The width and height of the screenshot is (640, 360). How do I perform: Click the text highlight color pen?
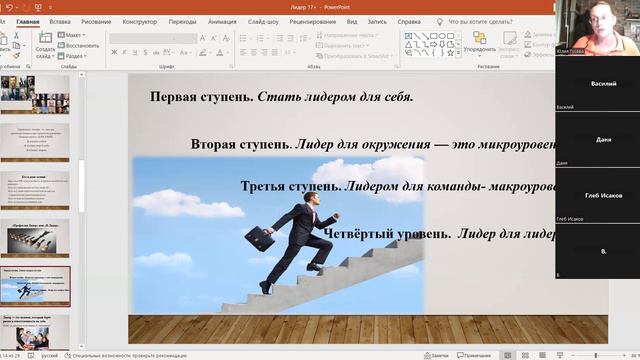(203, 53)
